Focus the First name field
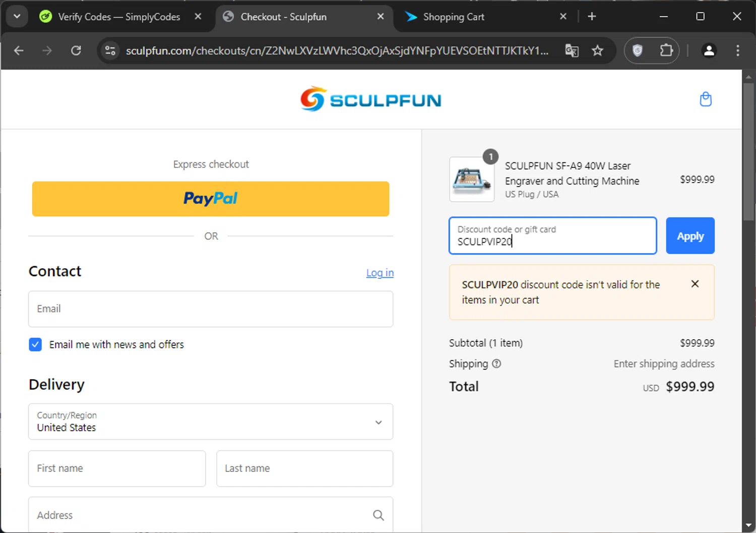The image size is (756, 533). coord(117,468)
